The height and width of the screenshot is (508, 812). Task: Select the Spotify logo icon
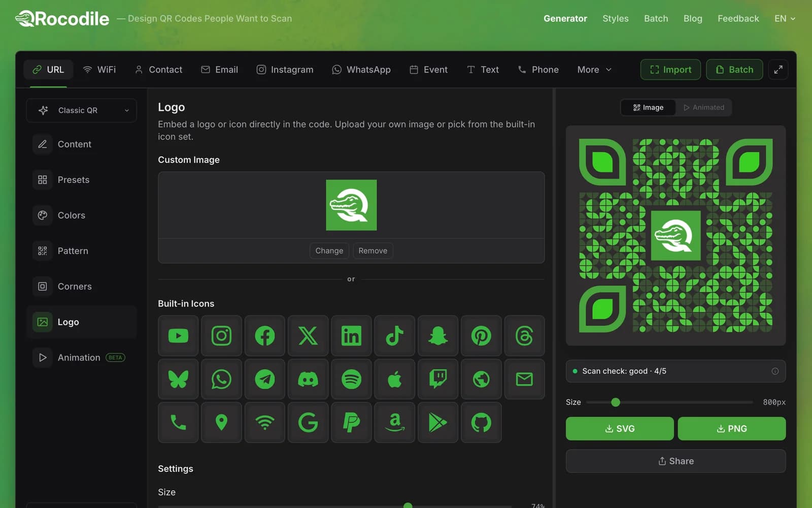click(x=351, y=379)
